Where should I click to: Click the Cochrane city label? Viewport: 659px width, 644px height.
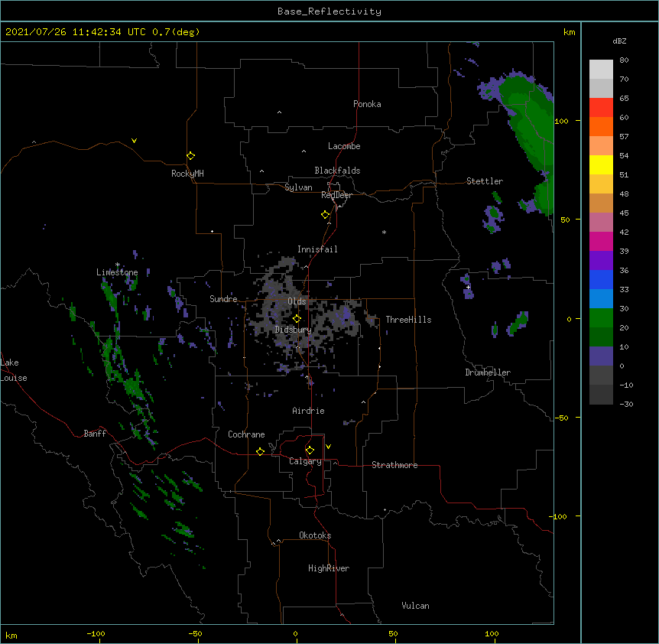click(246, 434)
